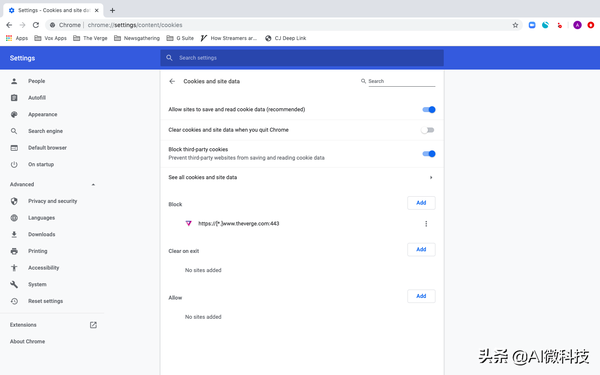Click the purple profile avatar icon

(x=577, y=25)
